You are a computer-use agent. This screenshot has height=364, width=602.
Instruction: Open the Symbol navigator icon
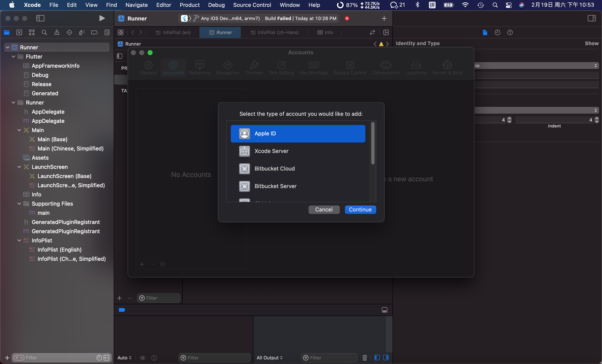32,32
